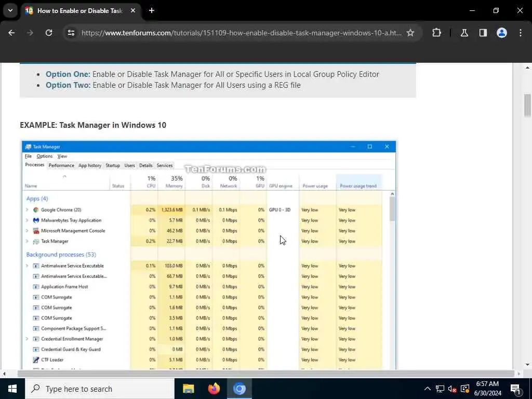Click the "Power usage trend" column header

coord(358,182)
